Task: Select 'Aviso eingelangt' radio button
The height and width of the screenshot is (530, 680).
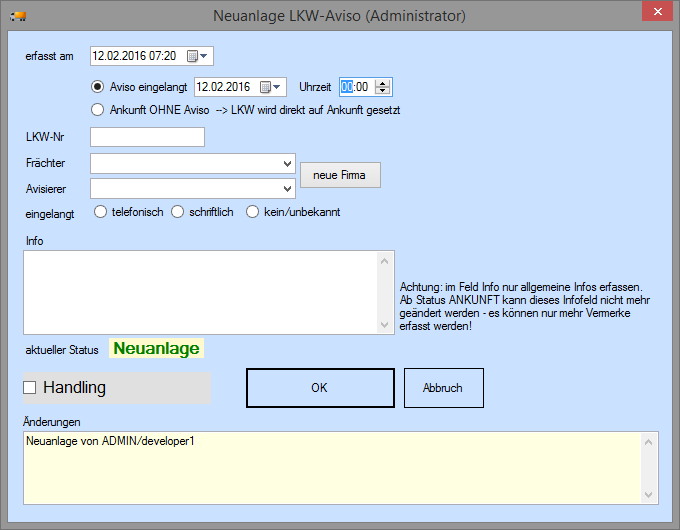Action: 98,87
